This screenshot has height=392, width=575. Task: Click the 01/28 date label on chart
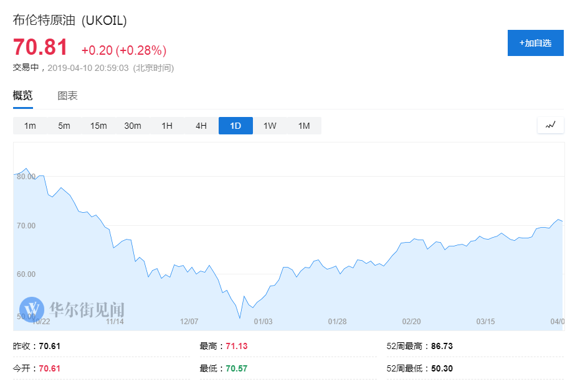(x=337, y=322)
